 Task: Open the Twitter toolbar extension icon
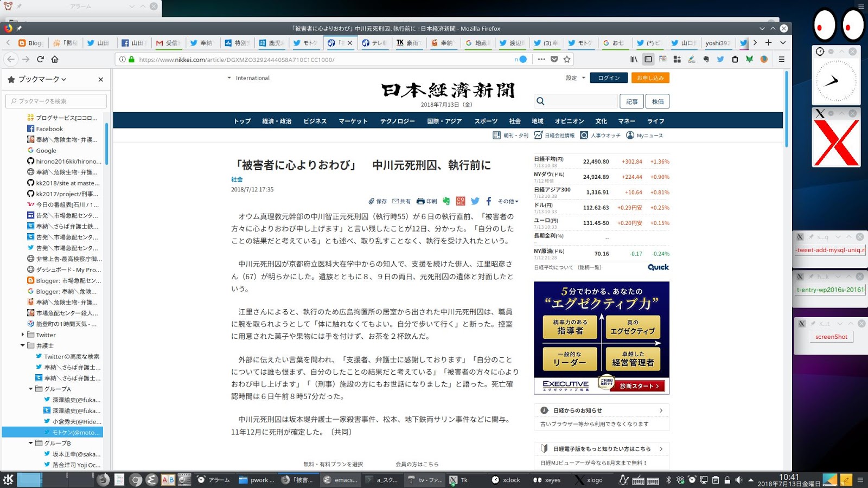tap(720, 59)
